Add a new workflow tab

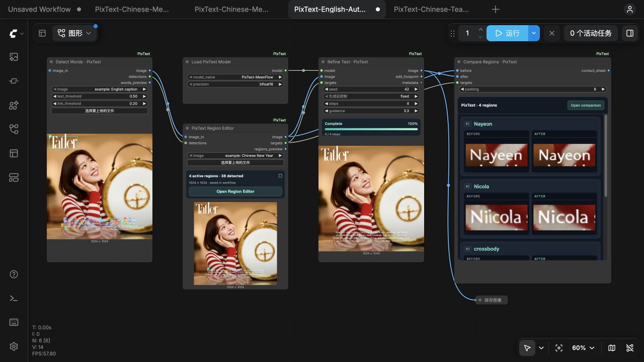(x=496, y=9)
